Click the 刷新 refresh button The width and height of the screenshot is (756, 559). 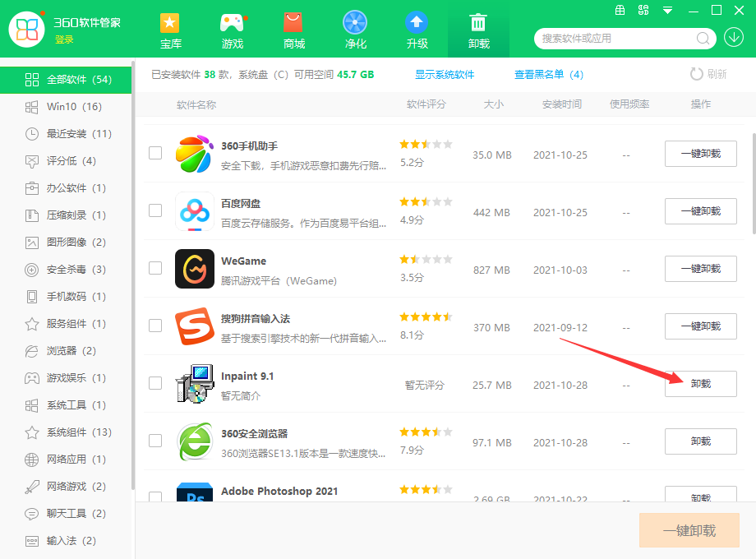[708, 74]
